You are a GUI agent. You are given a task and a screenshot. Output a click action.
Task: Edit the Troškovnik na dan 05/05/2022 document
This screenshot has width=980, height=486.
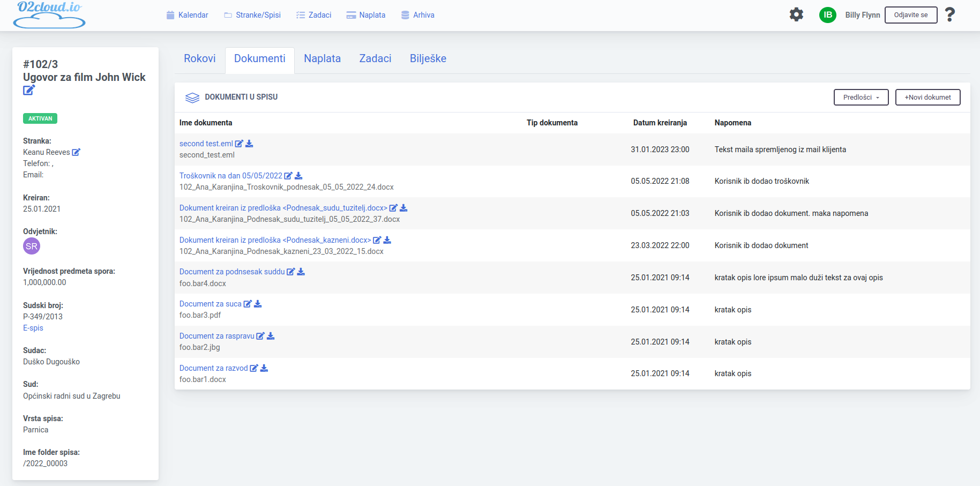click(x=288, y=176)
